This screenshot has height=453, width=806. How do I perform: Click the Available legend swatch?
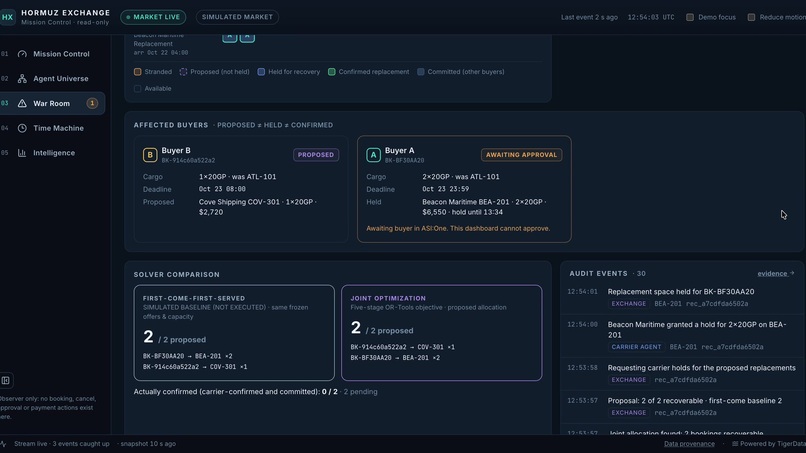click(x=137, y=88)
